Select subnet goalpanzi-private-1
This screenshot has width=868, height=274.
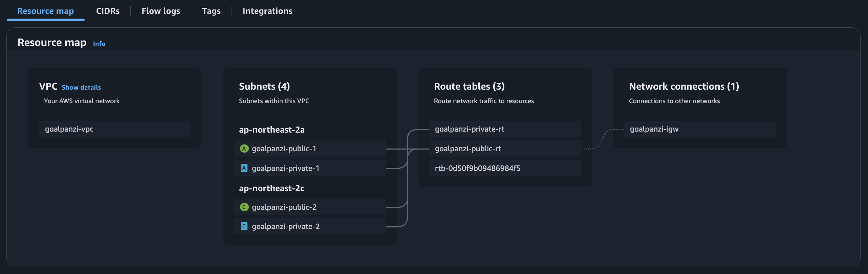click(310, 168)
